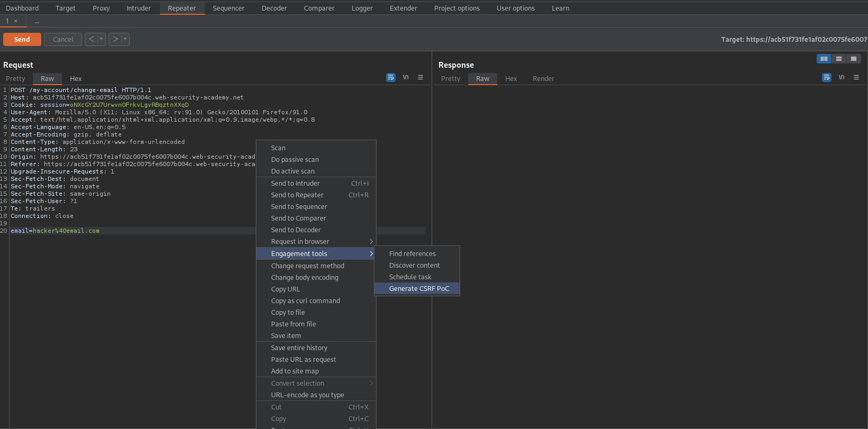Screen dimensions: 868x429
Task: Toggle non-printable characters (\n) in Response panel
Action: click(842, 77)
